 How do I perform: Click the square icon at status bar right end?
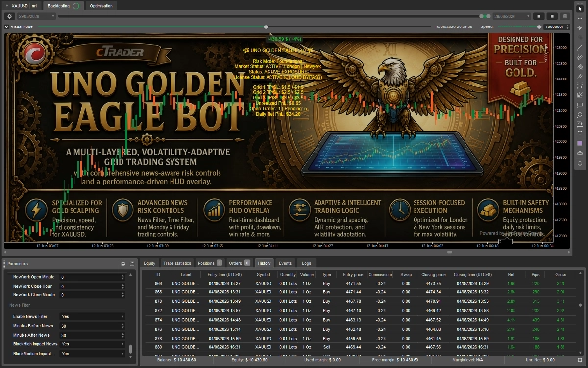(x=580, y=360)
